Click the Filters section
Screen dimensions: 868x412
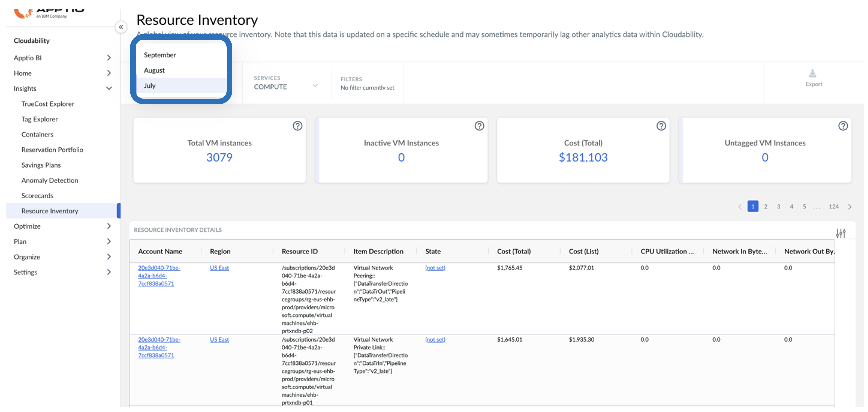click(367, 83)
